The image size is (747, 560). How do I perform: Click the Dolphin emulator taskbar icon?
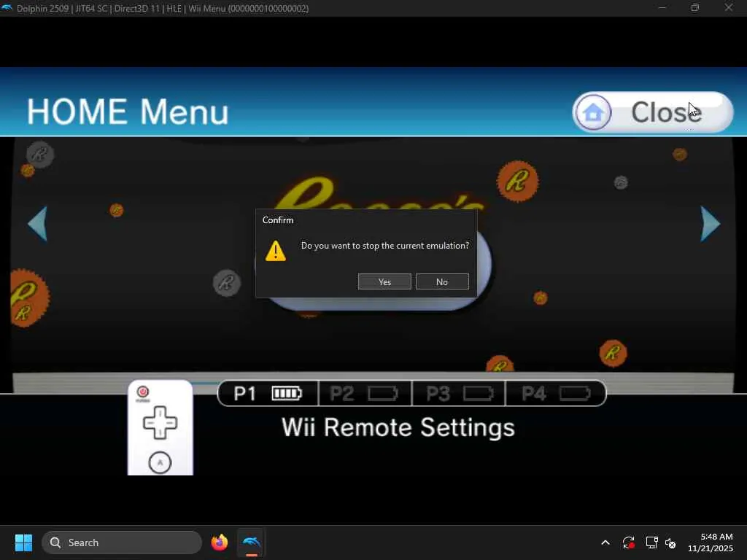click(x=252, y=542)
